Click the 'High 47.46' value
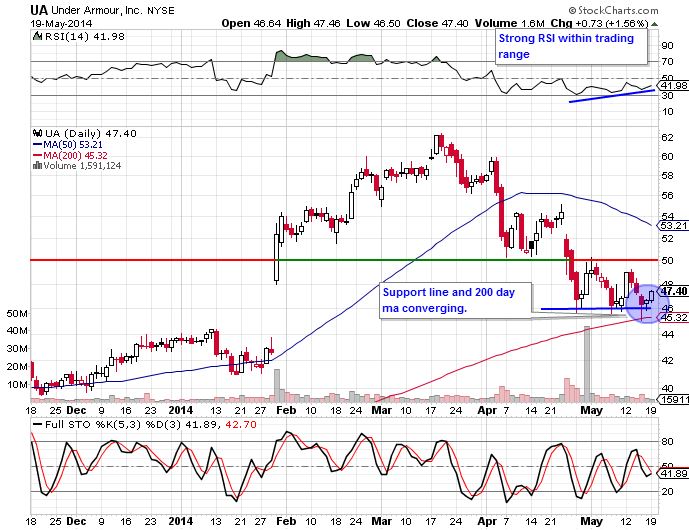The image size is (689, 530). (313, 23)
